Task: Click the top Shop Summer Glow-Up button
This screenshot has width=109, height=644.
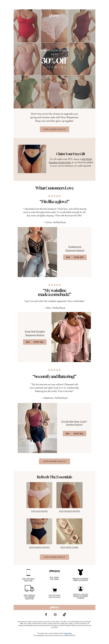Action: [x=54, y=129]
